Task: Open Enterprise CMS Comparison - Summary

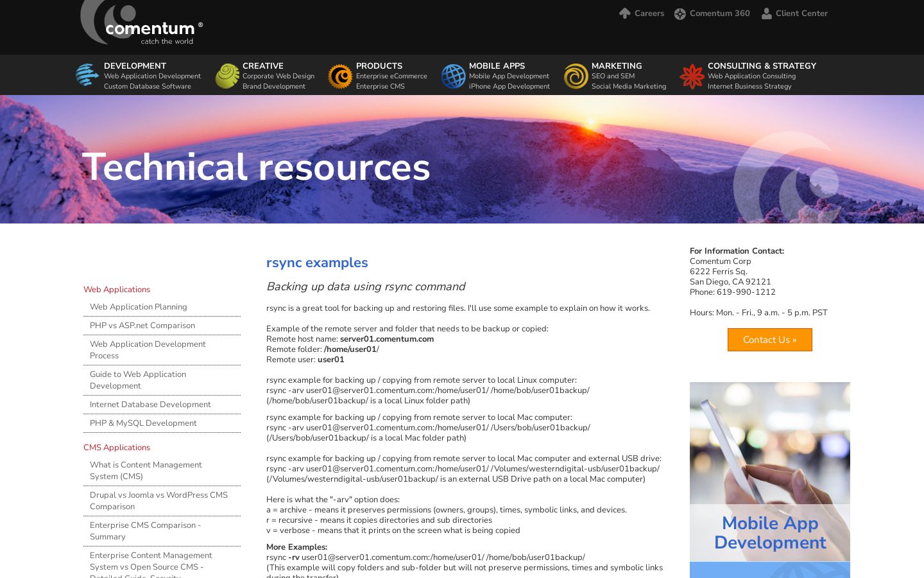Action: tap(146, 531)
